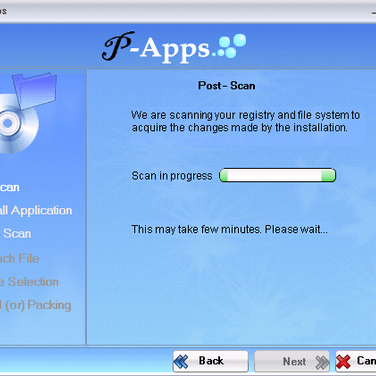
Task: Click the 'Scan in progress' label
Action: (172, 176)
